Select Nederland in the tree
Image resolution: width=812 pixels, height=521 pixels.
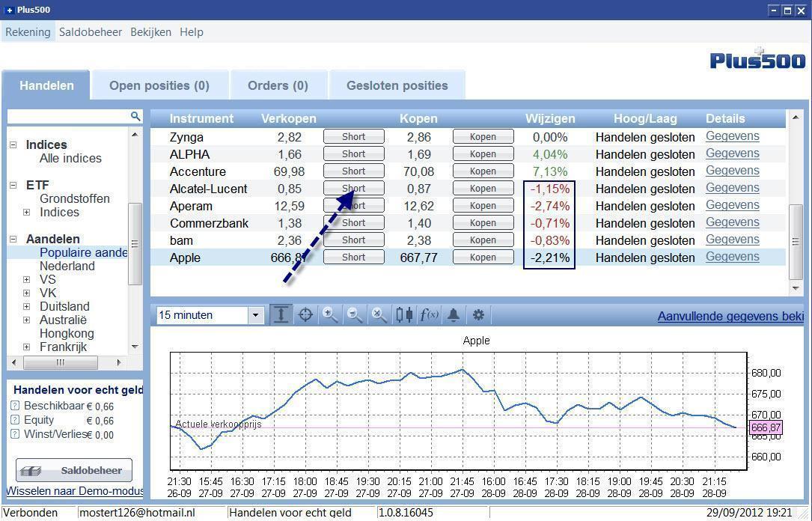pos(67,266)
